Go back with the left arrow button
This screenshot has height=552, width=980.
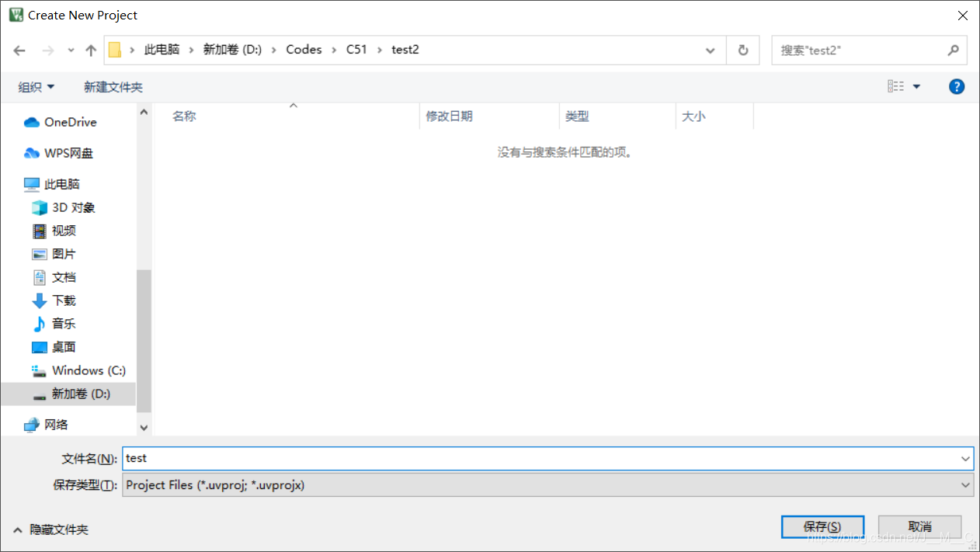click(19, 50)
